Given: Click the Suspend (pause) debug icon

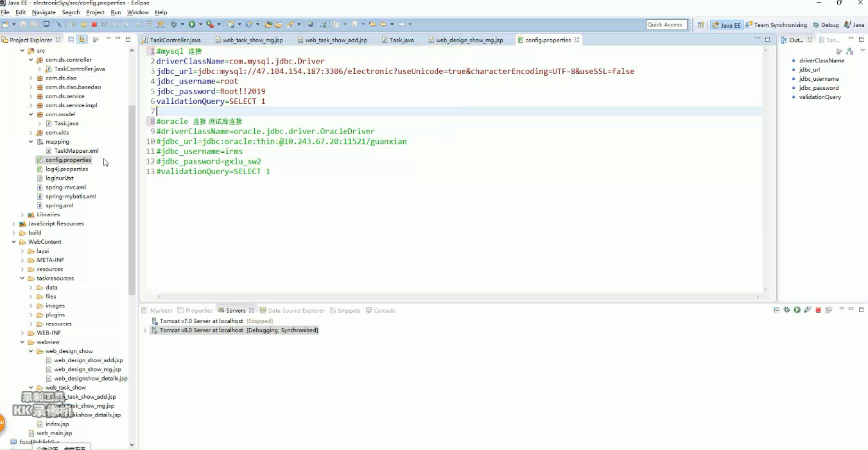Looking at the screenshot, I should click(83, 24).
